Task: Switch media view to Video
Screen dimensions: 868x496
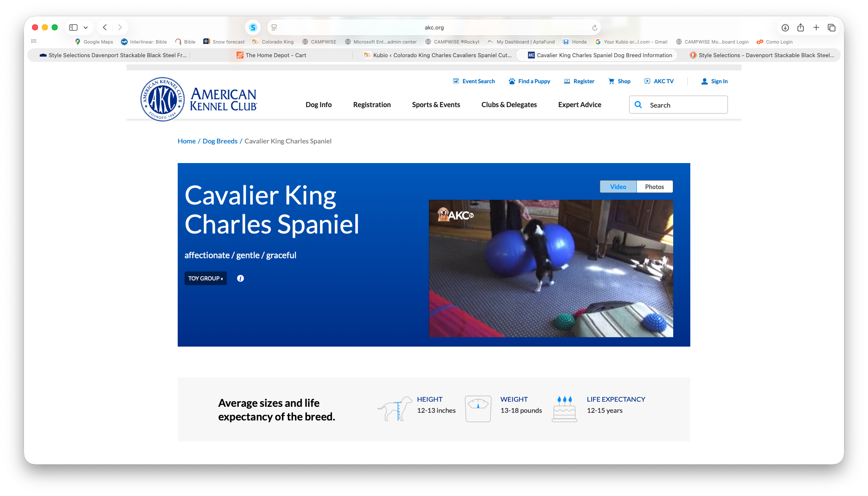Action: tap(618, 187)
